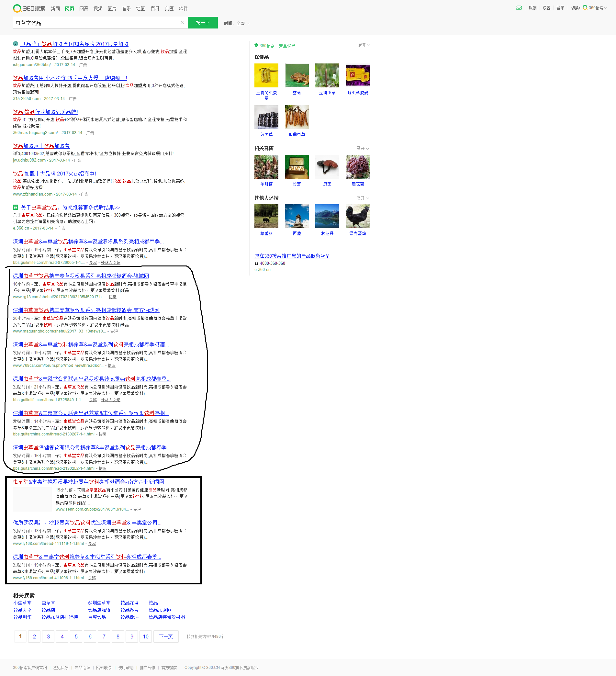Switch to the 音乐 tab
Viewport: 616px width, 676px height.
pyautogui.click(x=126, y=8)
